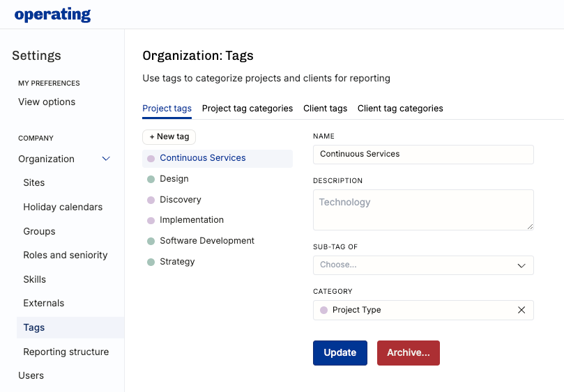Collapse the Organization section chevron

tap(106, 159)
